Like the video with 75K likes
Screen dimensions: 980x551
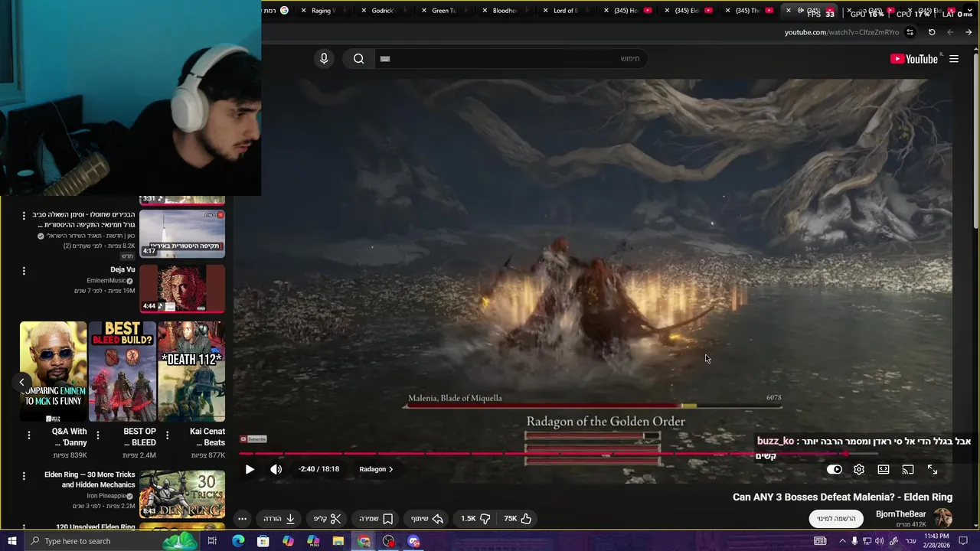[518, 519]
